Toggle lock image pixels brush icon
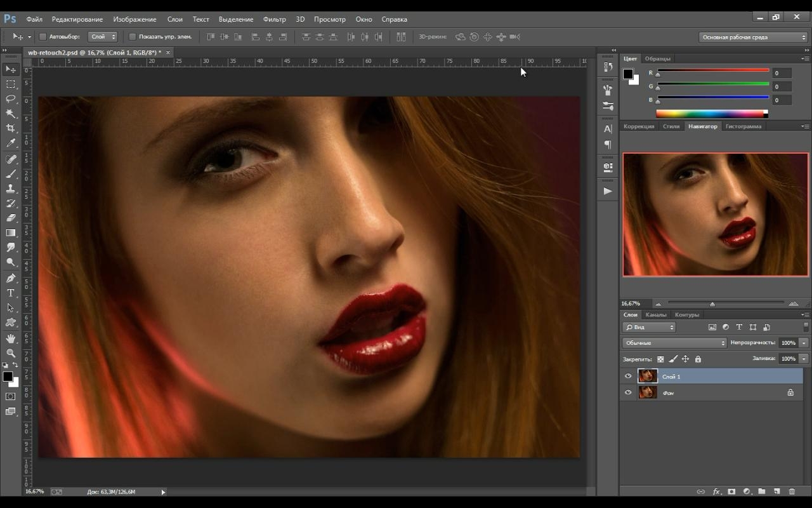 (673, 359)
